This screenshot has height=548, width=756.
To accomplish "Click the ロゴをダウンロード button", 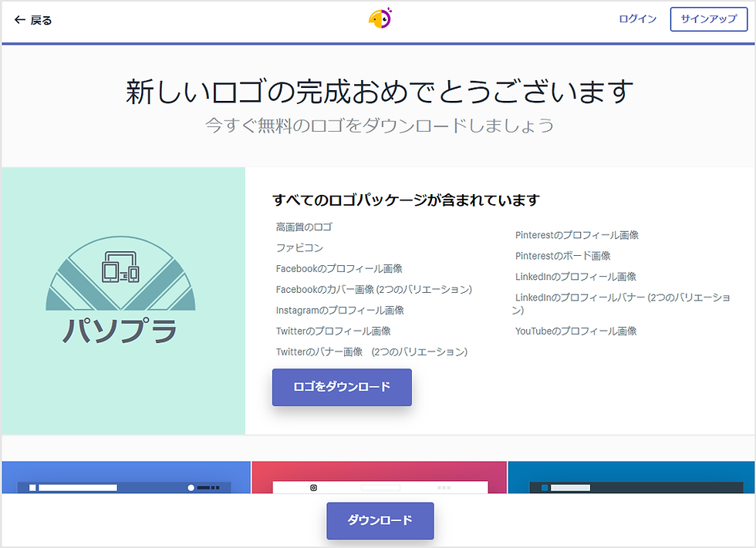I will 342,387.
